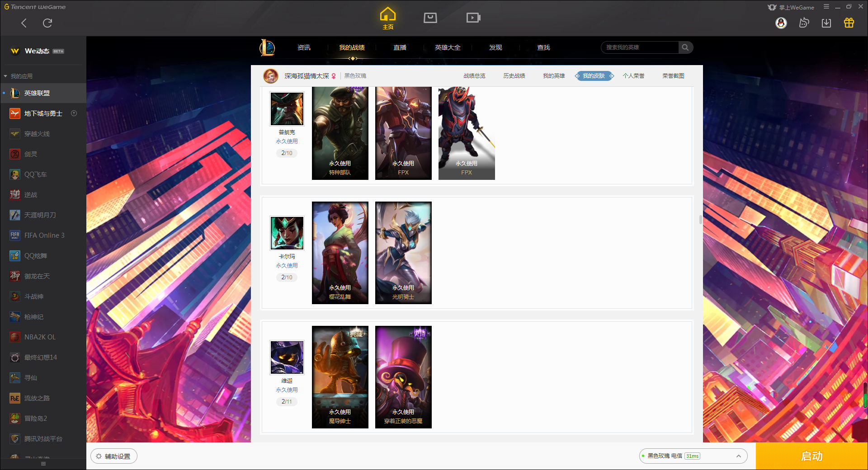Switch to 发现 tab

pos(495,47)
